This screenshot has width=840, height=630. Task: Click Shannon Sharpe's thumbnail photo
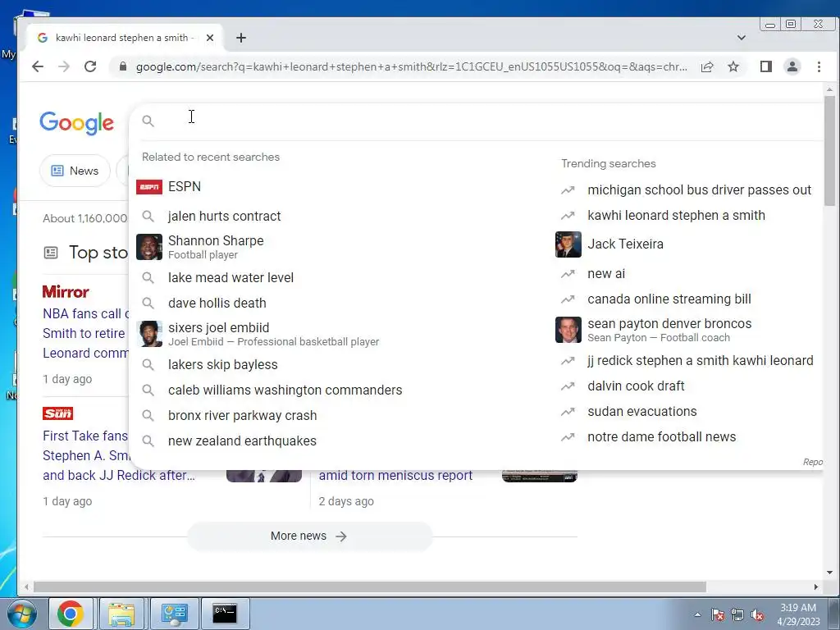pos(149,247)
